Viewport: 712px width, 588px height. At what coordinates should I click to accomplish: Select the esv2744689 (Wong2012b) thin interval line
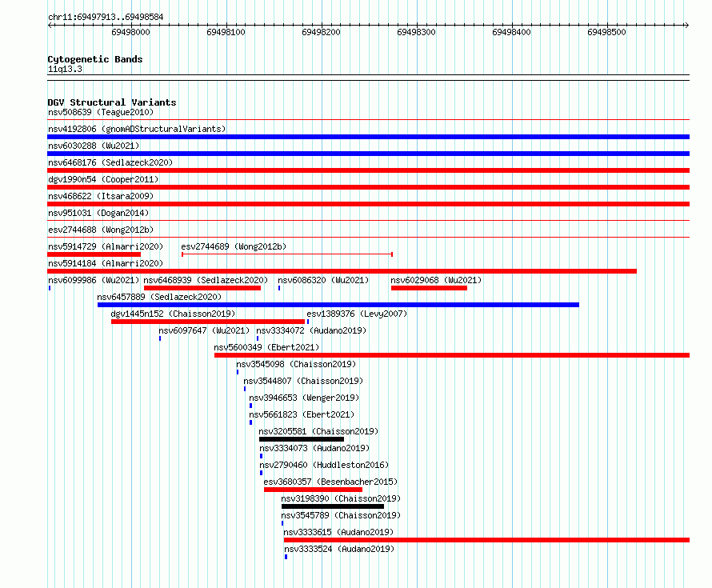point(287,254)
